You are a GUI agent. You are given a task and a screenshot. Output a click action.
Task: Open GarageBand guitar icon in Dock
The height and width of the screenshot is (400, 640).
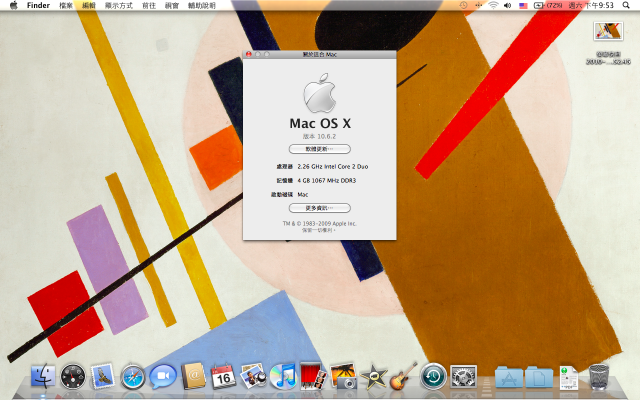tap(403, 376)
